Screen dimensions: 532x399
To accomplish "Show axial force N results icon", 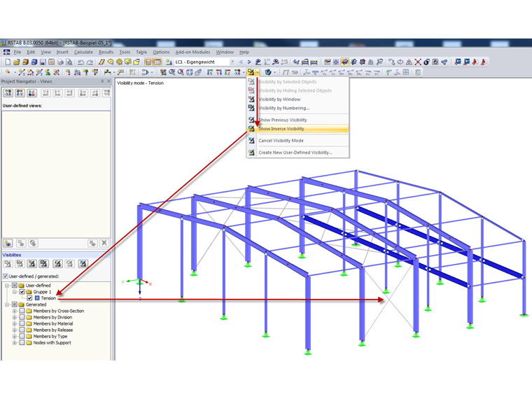I will coord(316,72).
